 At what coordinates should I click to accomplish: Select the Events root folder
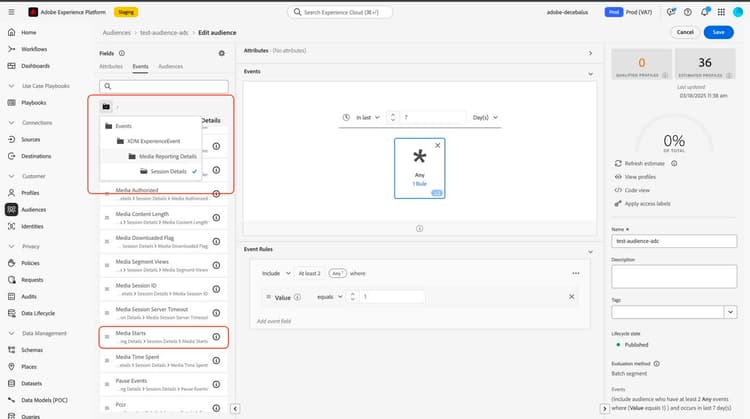(118, 126)
